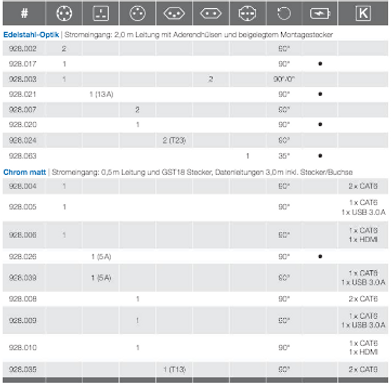Click '2 x CAT6' in row 928.035

coord(363,369)
